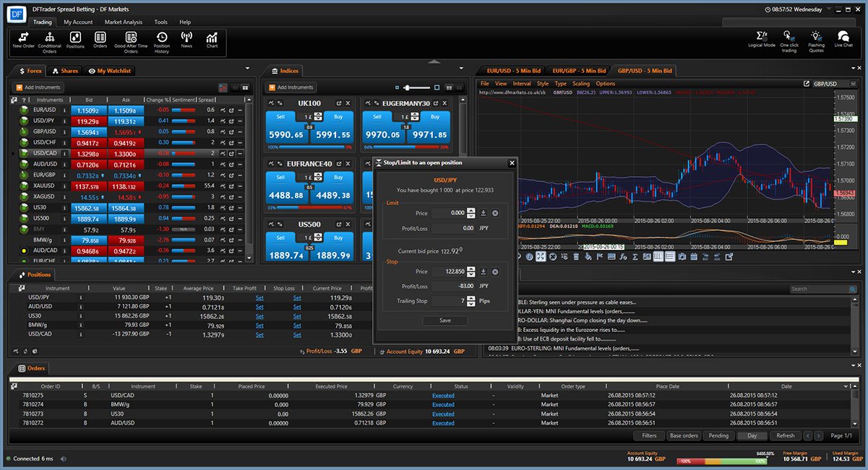Screen dimensions: 868x470
Task: Collapse the top toolbar ribbon arrow
Action: (x=434, y=61)
